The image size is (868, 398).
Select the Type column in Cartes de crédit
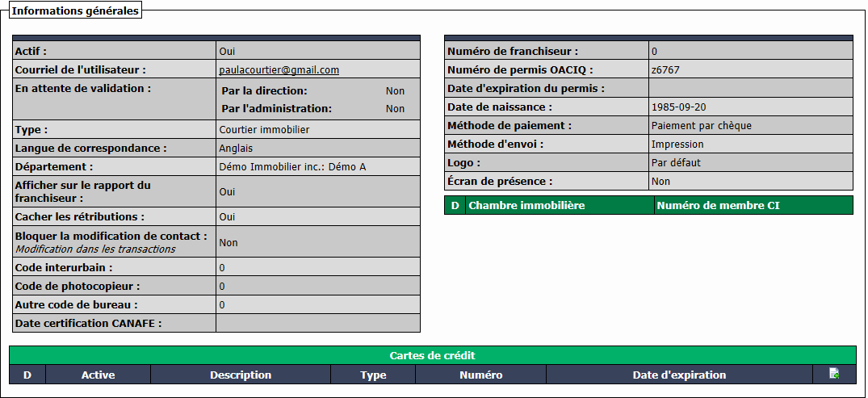tap(373, 375)
